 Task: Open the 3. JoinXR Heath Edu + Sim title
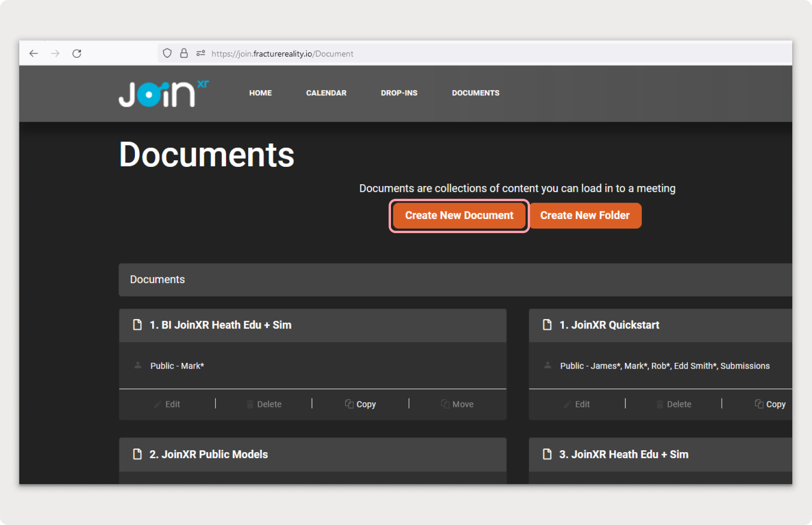[x=624, y=454]
